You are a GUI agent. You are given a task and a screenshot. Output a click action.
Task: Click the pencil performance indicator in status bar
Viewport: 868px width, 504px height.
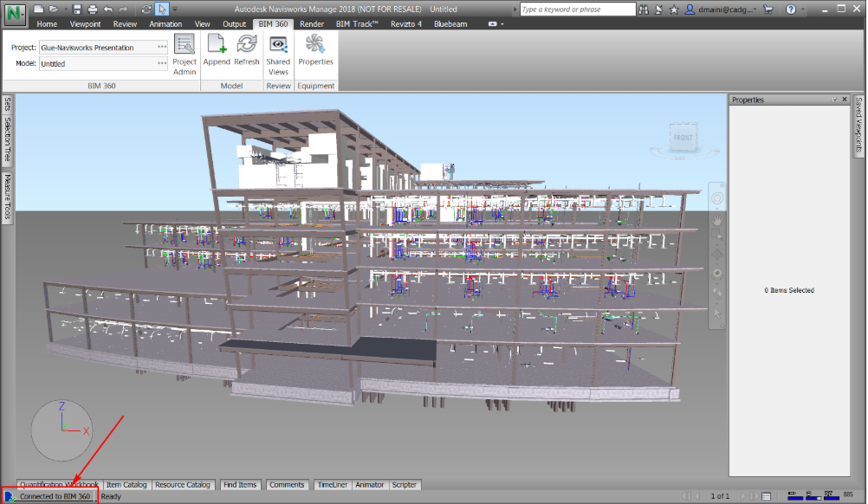tap(795, 495)
